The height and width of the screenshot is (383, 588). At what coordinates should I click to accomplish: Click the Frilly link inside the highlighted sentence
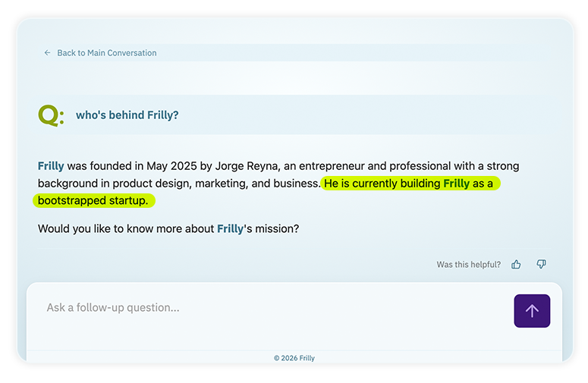[456, 183]
